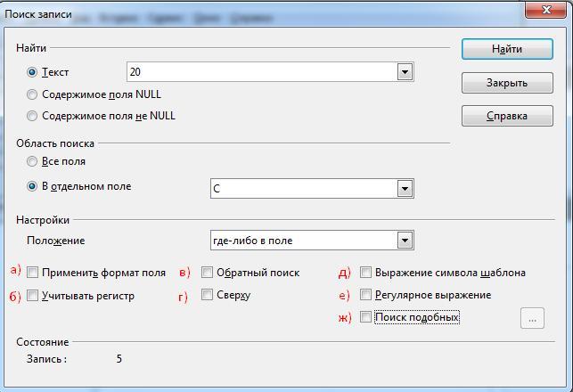Expand the search text history dropdown arrow
573x392 pixels.
coord(405,72)
